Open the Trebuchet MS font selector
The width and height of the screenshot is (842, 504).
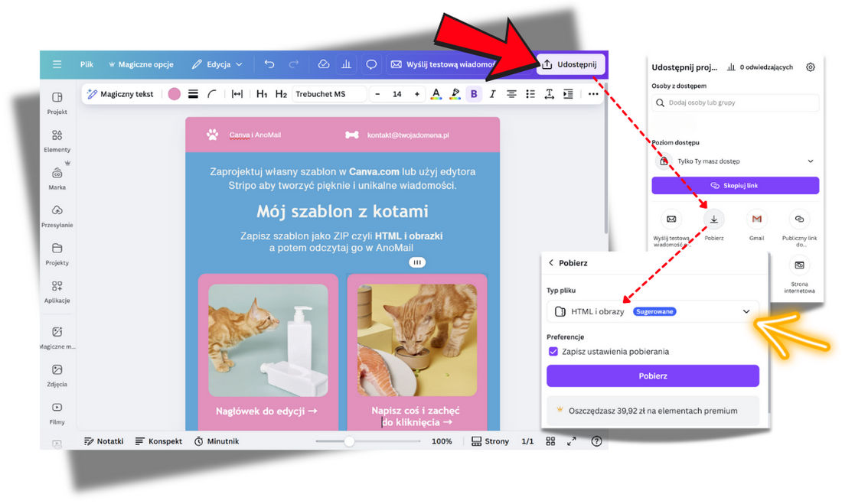click(x=328, y=94)
